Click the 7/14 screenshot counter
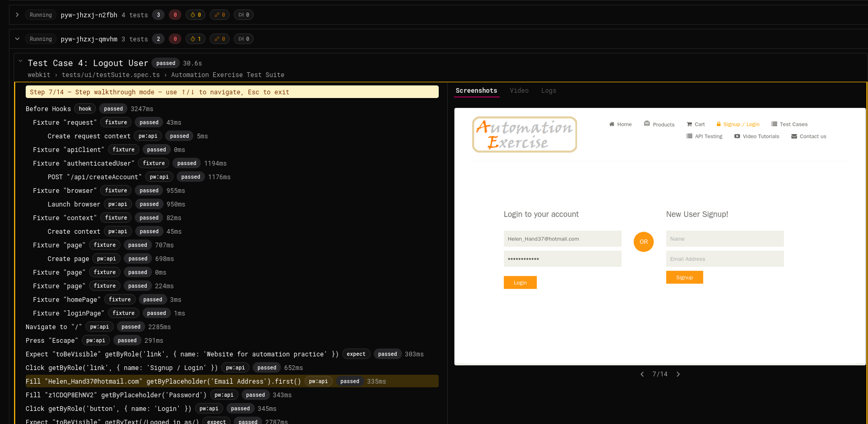Image resolution: width=868 pixels, height=424 pixels. [660, 374]
